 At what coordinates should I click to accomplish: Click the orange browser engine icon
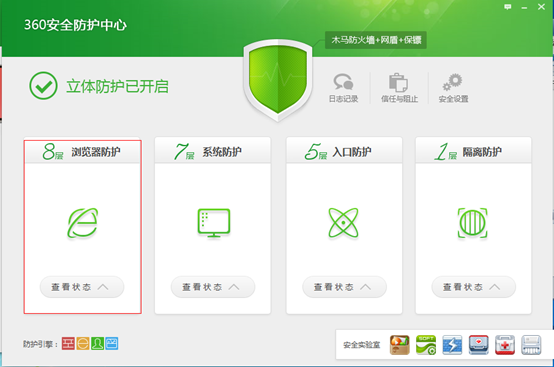[83, 343]
